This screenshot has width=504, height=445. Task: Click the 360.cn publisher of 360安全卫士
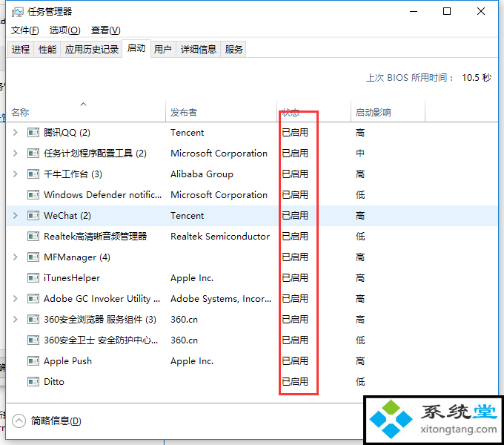[184, 340]
